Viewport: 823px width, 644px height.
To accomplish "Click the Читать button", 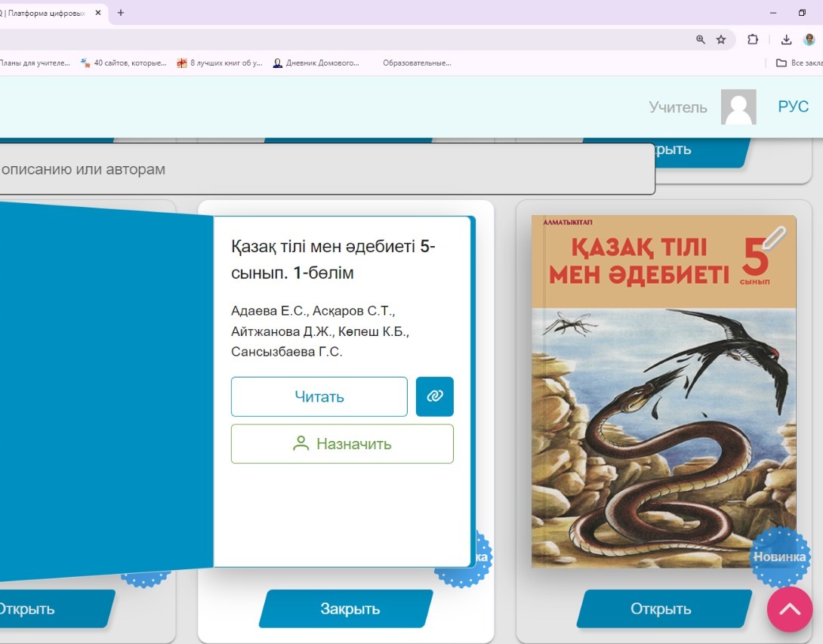I will (319, 396).
